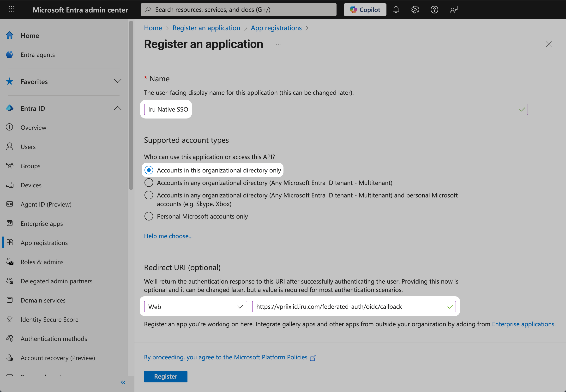566x392 pixels.
Task: Select Personal Microsoft accounts only option
Action: tap(149, 216)
